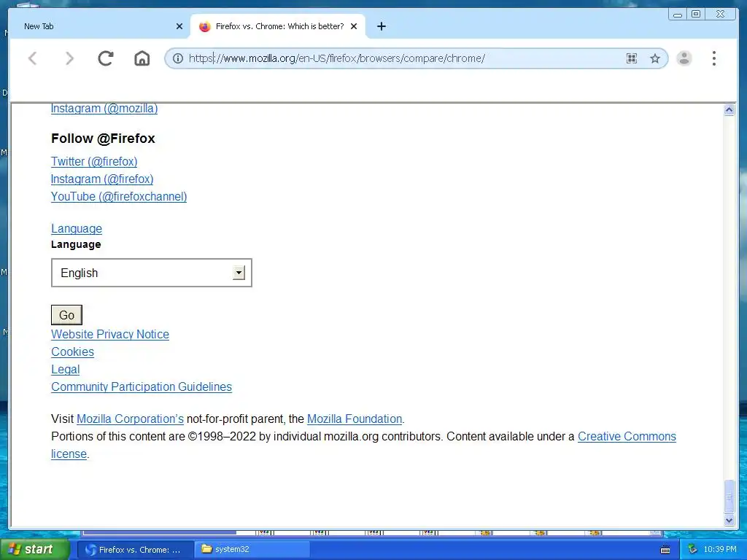The height and width of the screenshot is (560, 747).
Task: Open the user profile avatar
Action: coord(684,58)
